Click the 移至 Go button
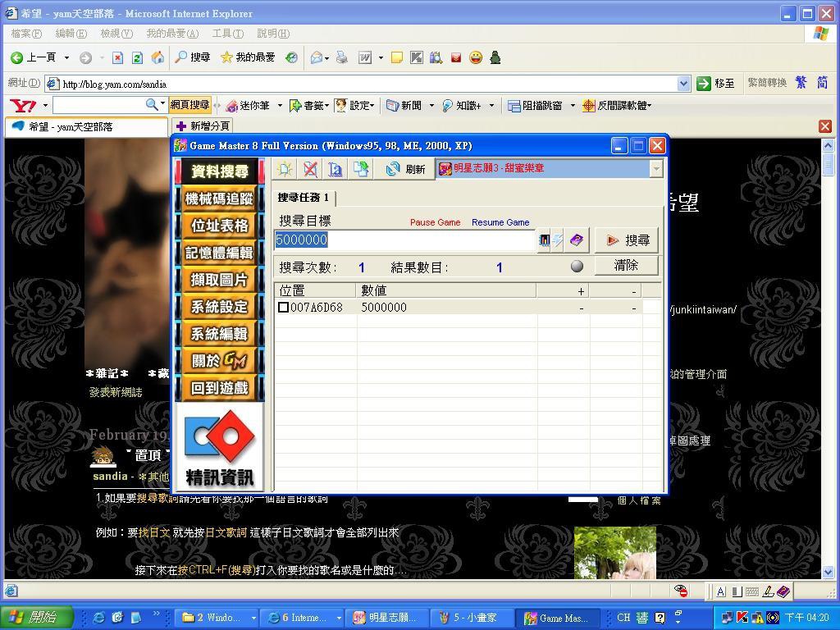Viewport: 840px width, 630px height. point(715,84)
